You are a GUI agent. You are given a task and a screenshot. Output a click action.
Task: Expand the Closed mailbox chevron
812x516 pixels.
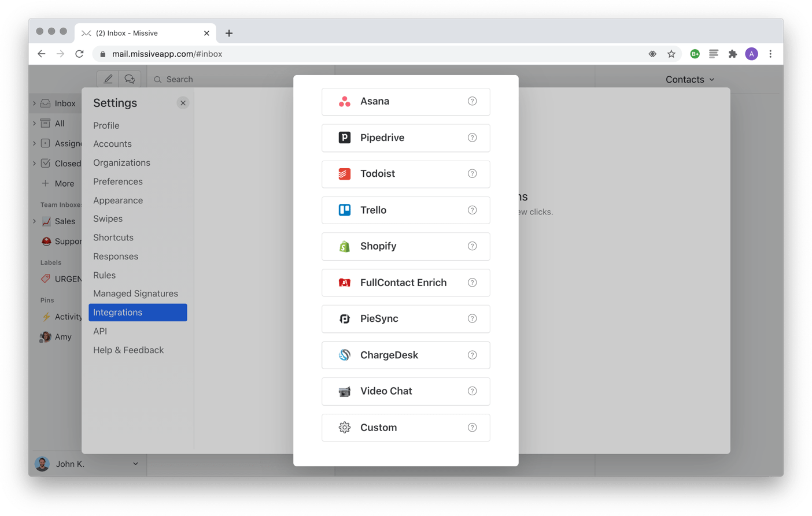[x=34, y=164]
